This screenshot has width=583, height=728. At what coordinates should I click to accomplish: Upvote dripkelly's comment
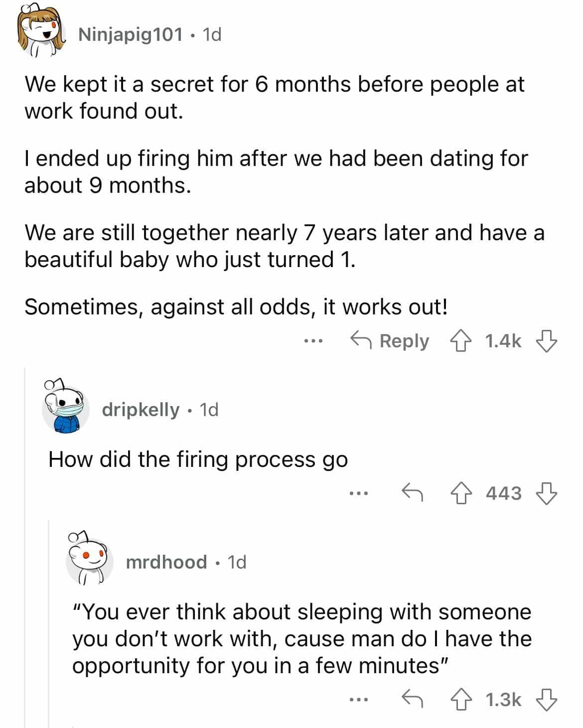tap(461, 493)
